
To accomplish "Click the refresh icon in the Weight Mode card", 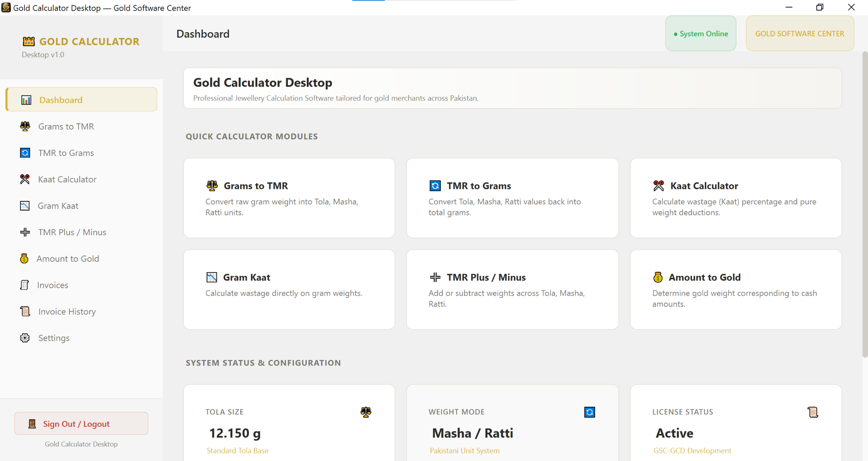I will pyautogui.click(x=590, y=412).
